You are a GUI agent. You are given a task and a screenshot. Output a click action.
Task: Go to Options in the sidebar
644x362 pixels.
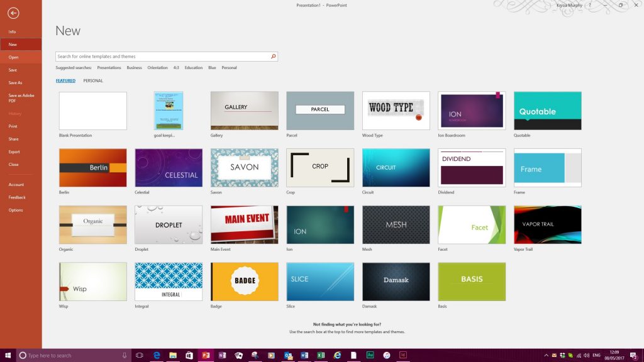point(15,210)
